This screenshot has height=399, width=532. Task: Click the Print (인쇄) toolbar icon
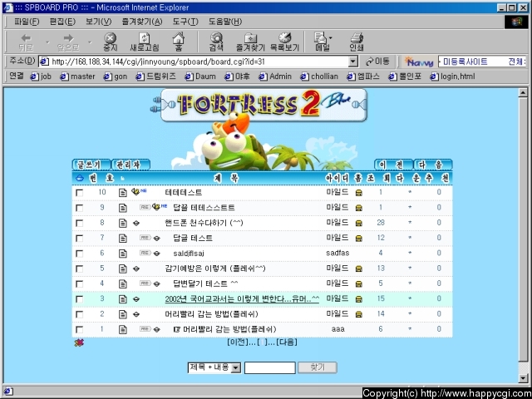coord(357,42)
